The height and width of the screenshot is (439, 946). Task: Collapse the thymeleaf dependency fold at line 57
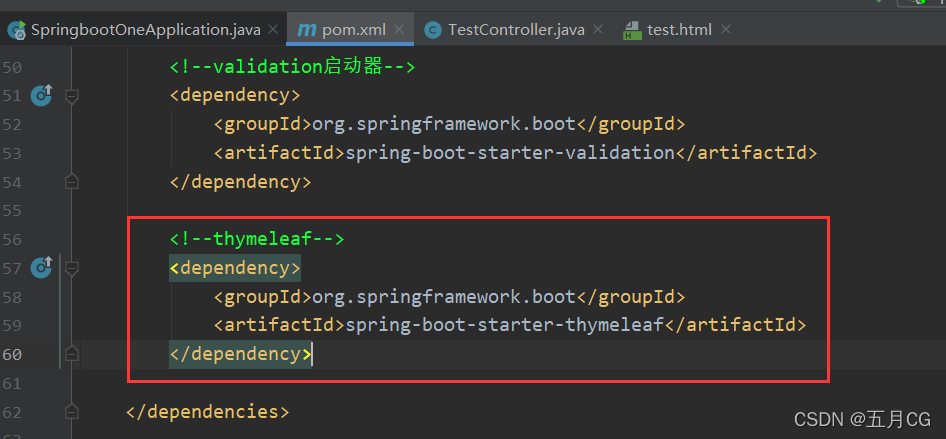(x=72, y=267)
